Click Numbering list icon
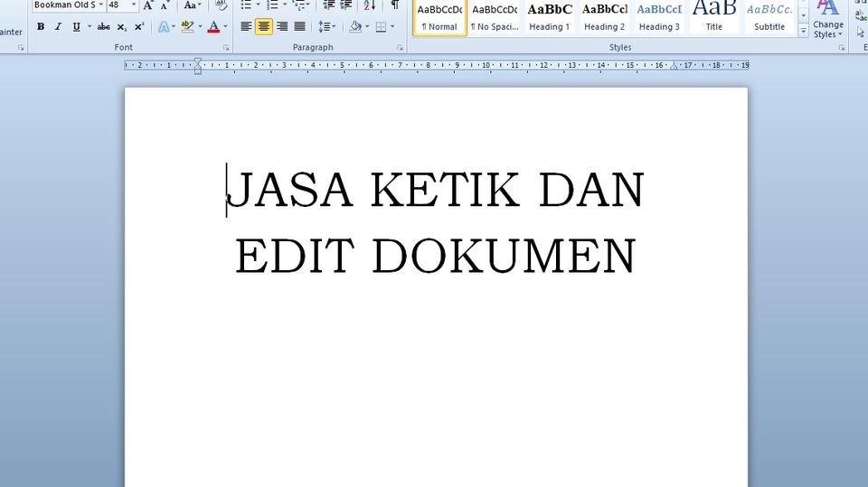868x487 pixels. (x=272, y=5)
